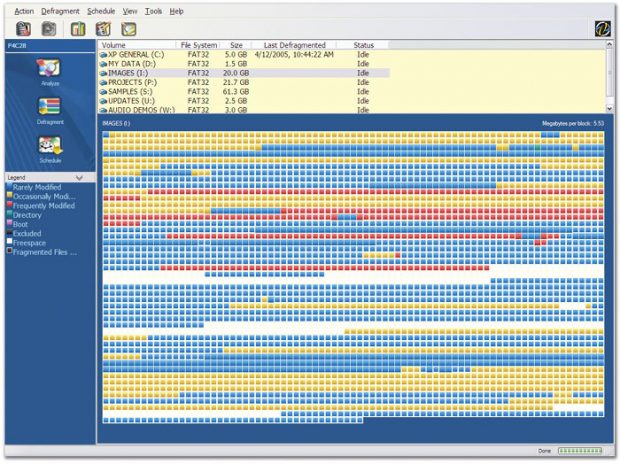Viewport: 620px width, 464px height.
Task: Open the Action menu
Action: coord(24,11)
